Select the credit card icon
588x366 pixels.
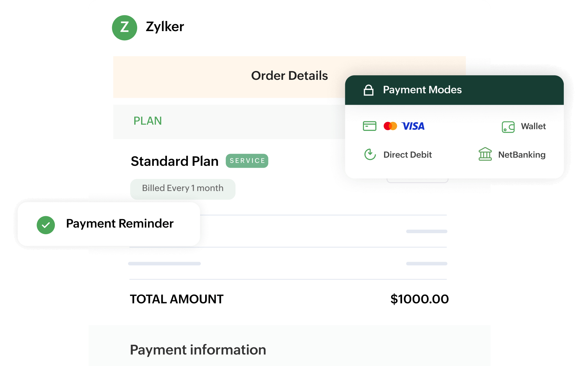click(x=369, y=126)
